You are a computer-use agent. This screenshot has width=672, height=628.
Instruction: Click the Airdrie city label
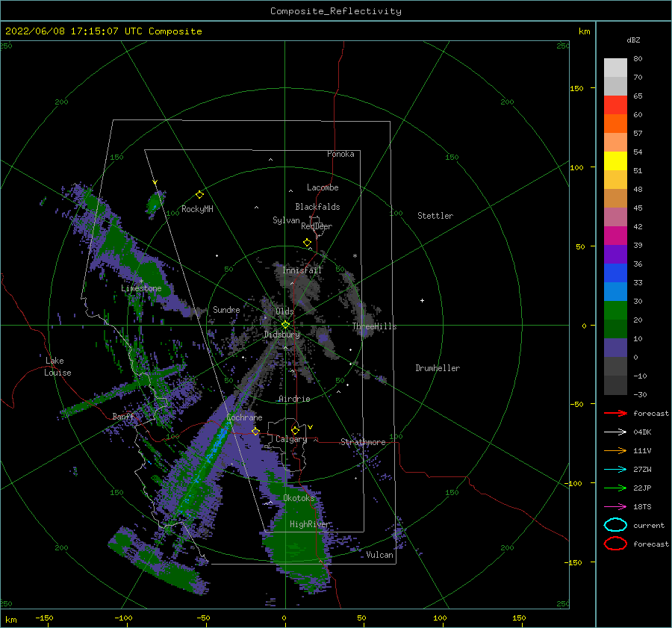click(294, 399)
